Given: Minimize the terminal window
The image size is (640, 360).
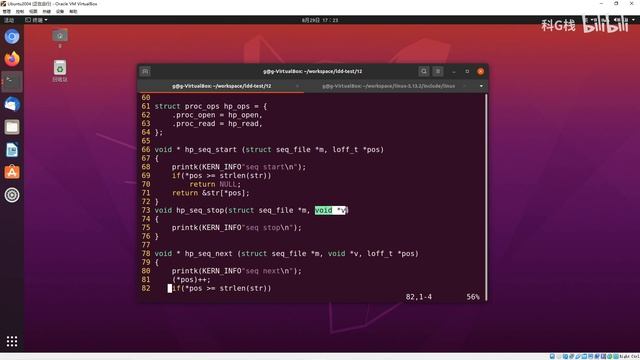Looking at the screenshot, I should coord(454,71).
